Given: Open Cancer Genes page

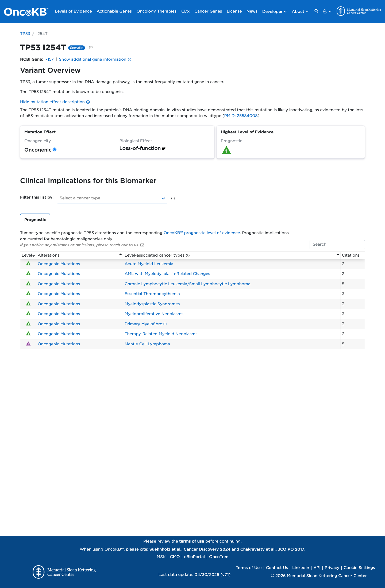Looking at the screenshot, I should (208, 11).
